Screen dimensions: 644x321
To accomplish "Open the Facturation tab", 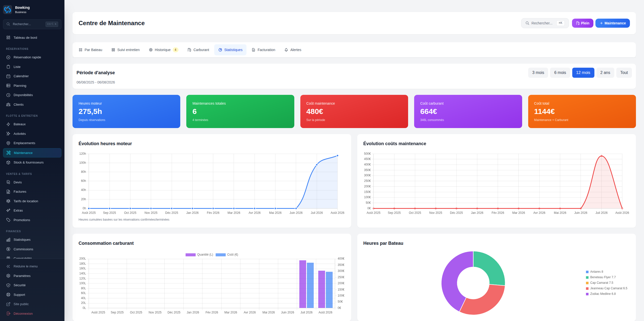I will click(x=264, y=50).
